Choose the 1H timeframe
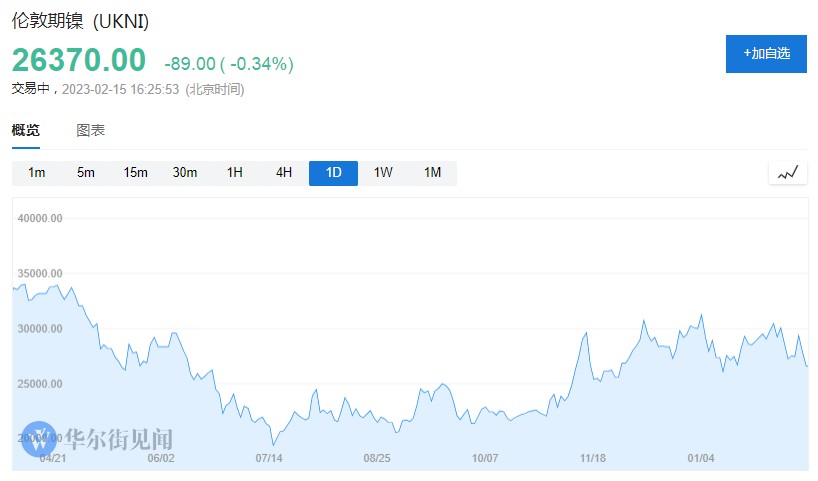This screenshot has height=481, width=818. click(235, 173)
